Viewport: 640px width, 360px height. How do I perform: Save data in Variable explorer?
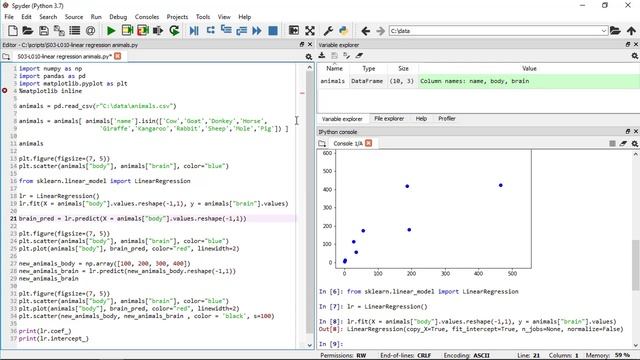tap(334, 56)
